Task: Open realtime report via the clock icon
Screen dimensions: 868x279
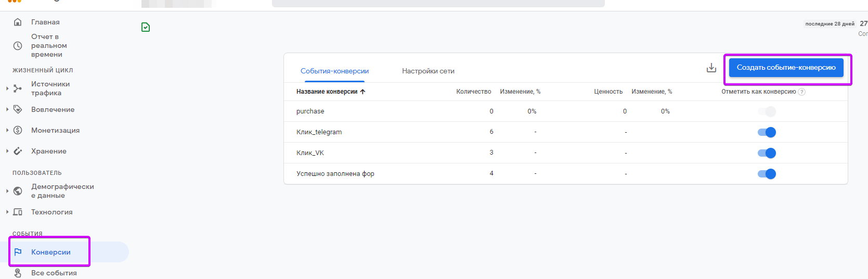Action: click(18, 46)
